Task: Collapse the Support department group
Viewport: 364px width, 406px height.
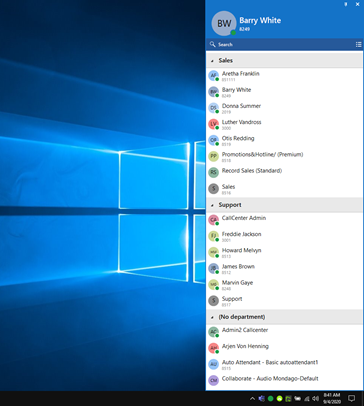Action: coord(212,205)
